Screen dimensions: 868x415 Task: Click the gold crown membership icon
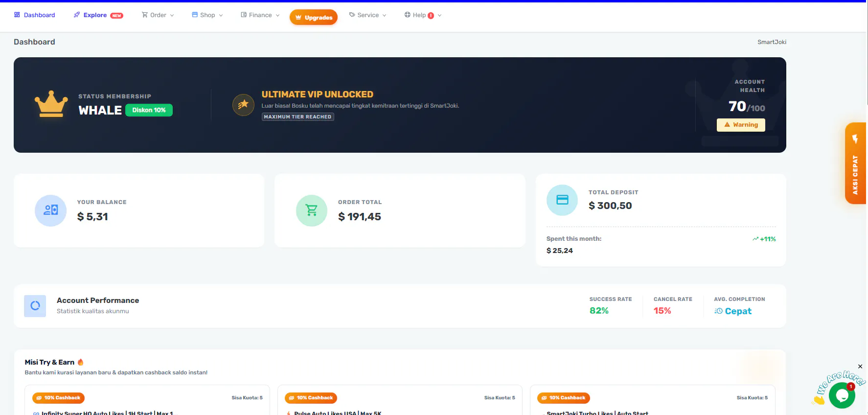[51, 104]
